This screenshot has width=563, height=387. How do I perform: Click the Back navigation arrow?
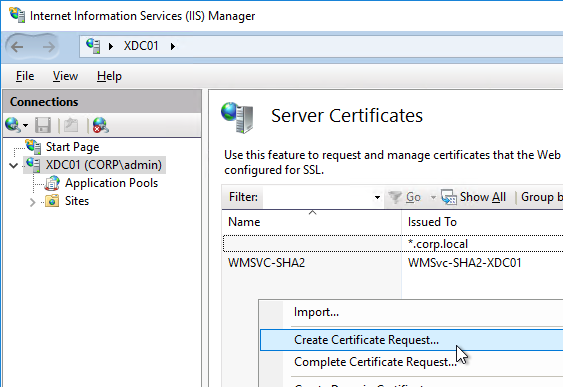pos(17,47)
